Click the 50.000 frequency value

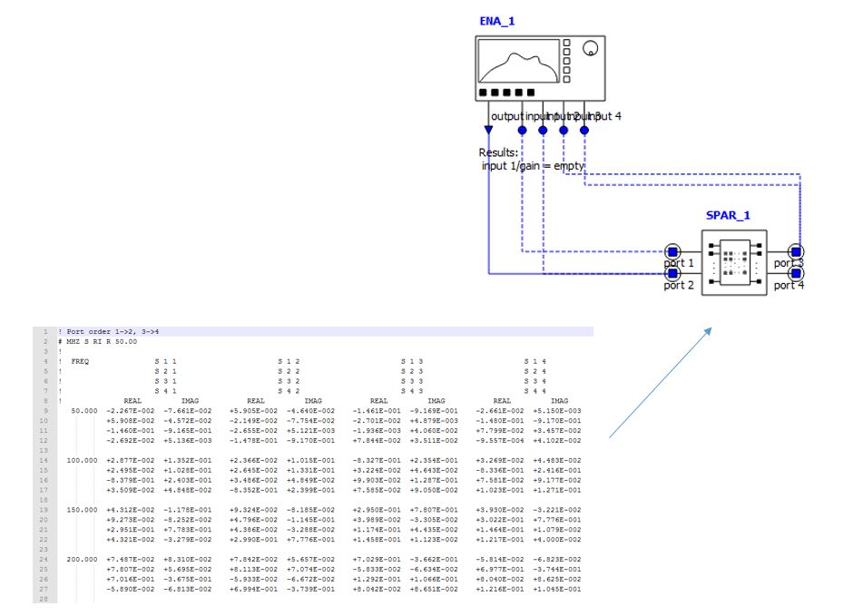tap(83, 411)
